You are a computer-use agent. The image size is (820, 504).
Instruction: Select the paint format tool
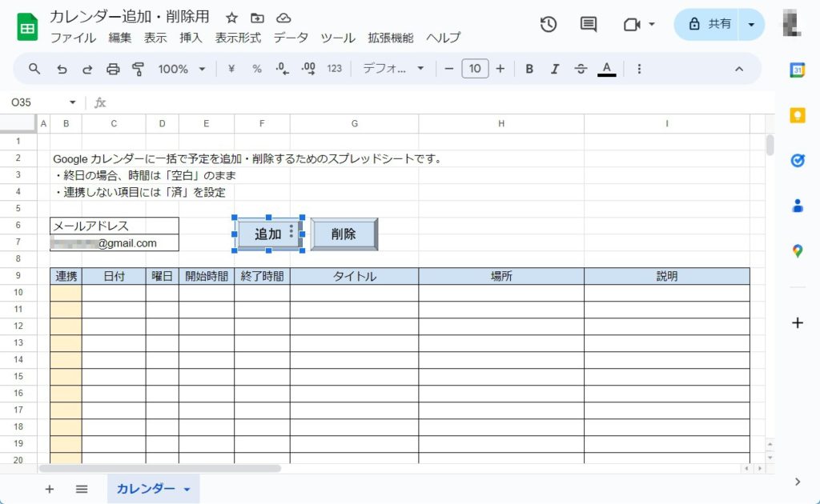(x=138, y=69)
